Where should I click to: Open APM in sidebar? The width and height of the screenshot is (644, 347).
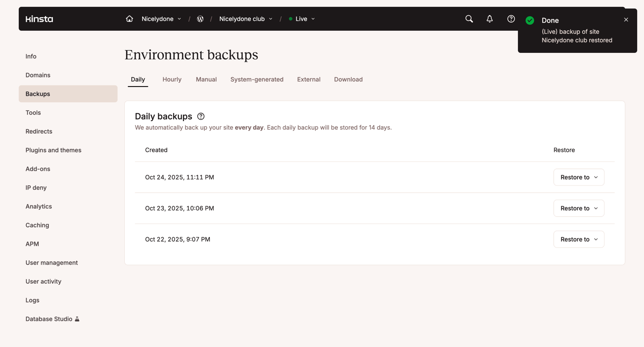pos(68,244)
